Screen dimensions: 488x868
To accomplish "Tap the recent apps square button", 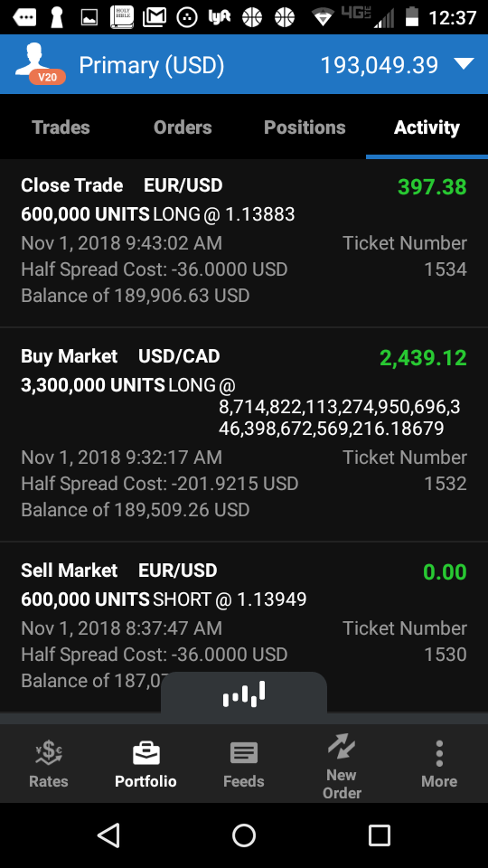I will [x=379, y=835].
